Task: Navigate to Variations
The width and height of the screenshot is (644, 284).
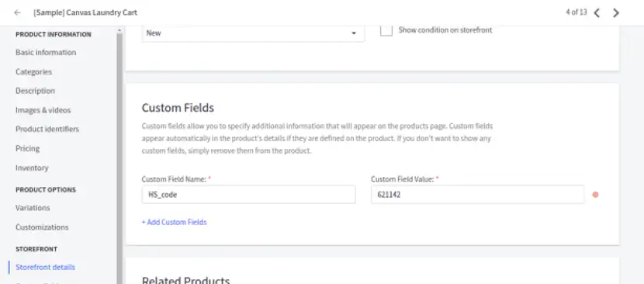Action: 33,207
